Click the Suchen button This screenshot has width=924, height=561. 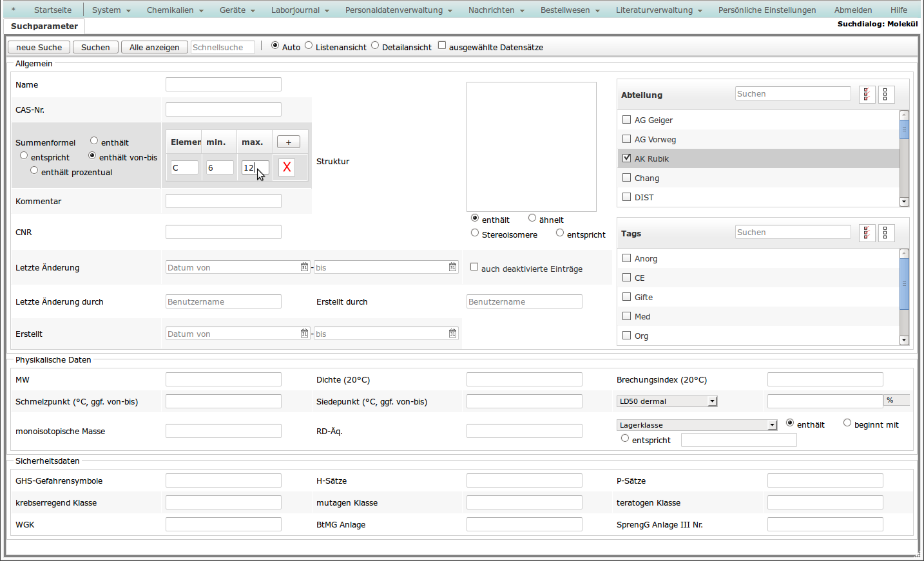pos(95,48)
